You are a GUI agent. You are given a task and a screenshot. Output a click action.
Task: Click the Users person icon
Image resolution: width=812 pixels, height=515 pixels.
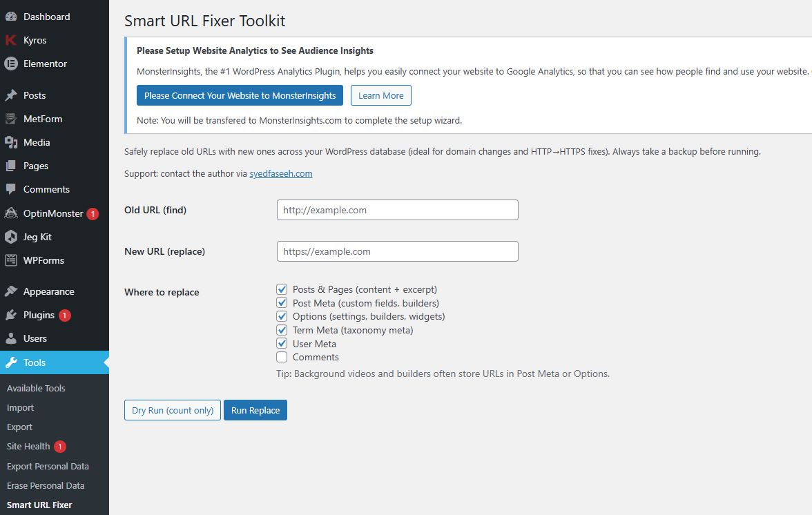coord(11,338)
